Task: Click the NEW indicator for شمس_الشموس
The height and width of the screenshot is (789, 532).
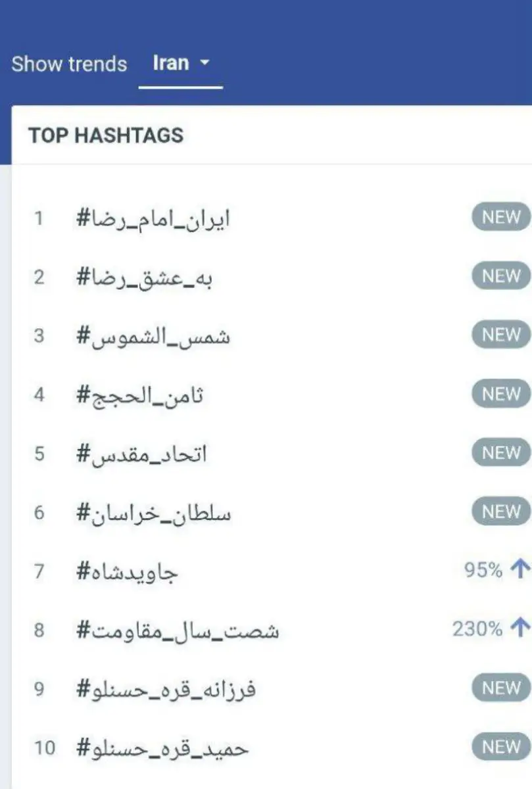Action: 500,335
